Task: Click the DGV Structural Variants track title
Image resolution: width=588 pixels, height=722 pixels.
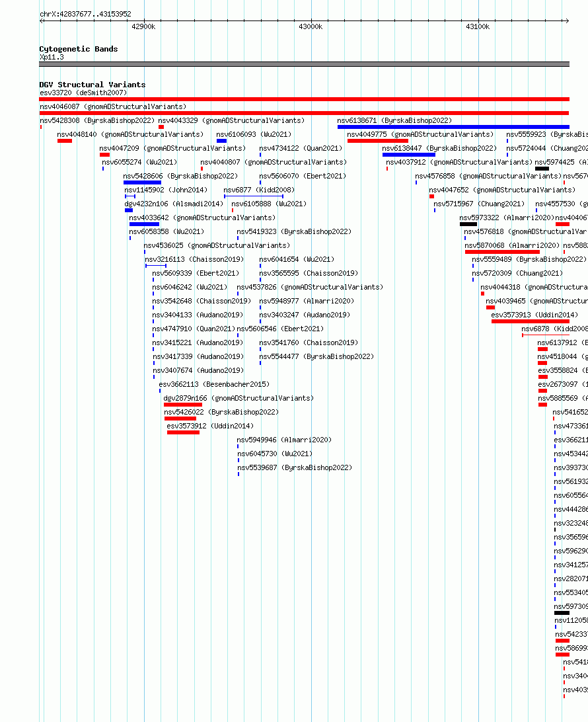Action: pyautogui.click(x=92, y=85)
